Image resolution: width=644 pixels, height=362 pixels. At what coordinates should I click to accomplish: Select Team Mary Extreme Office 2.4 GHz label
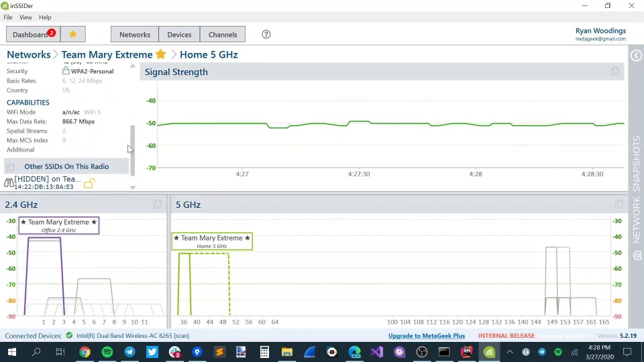(x=59, y=225)
